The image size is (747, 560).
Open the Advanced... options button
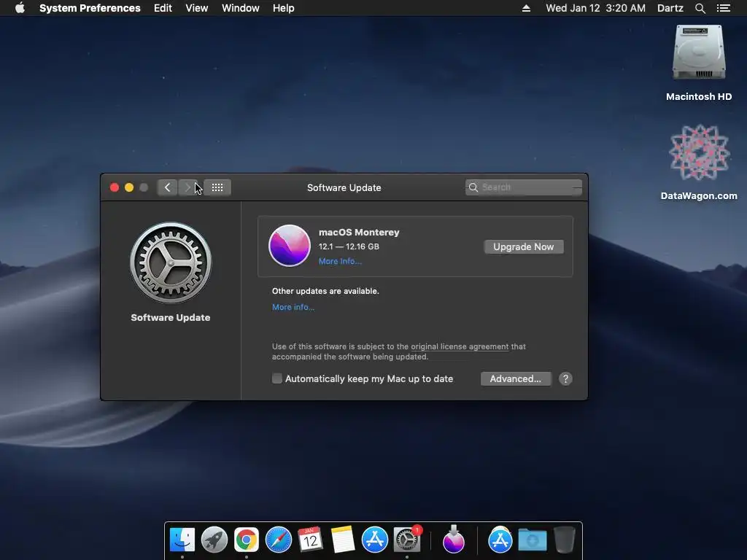pyautogui.click(x=516, y=378)
